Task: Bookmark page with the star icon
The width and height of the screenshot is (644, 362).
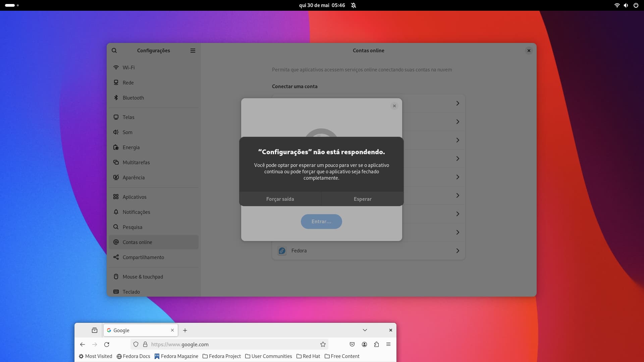Action: (323, 345)
